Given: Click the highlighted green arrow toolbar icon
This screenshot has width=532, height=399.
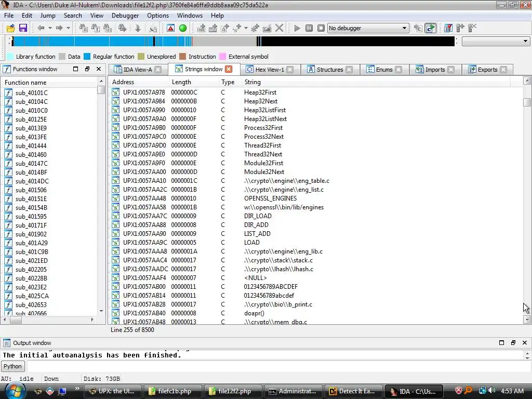Looking at the screenshot, I should tap(430, 28).
